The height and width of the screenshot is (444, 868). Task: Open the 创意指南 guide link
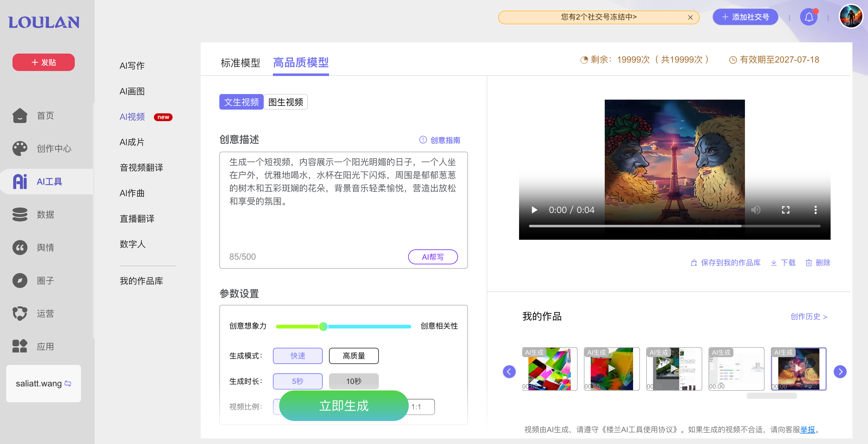(x=440, y=140)
